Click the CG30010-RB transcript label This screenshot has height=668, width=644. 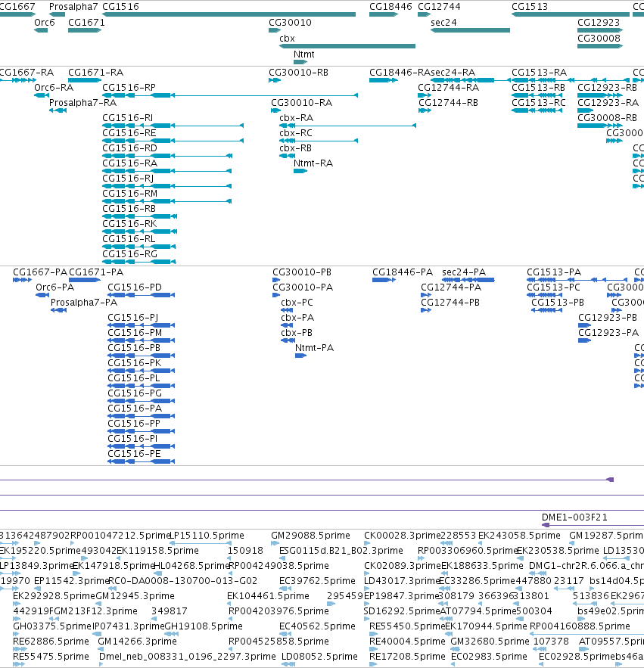(298, 73)
